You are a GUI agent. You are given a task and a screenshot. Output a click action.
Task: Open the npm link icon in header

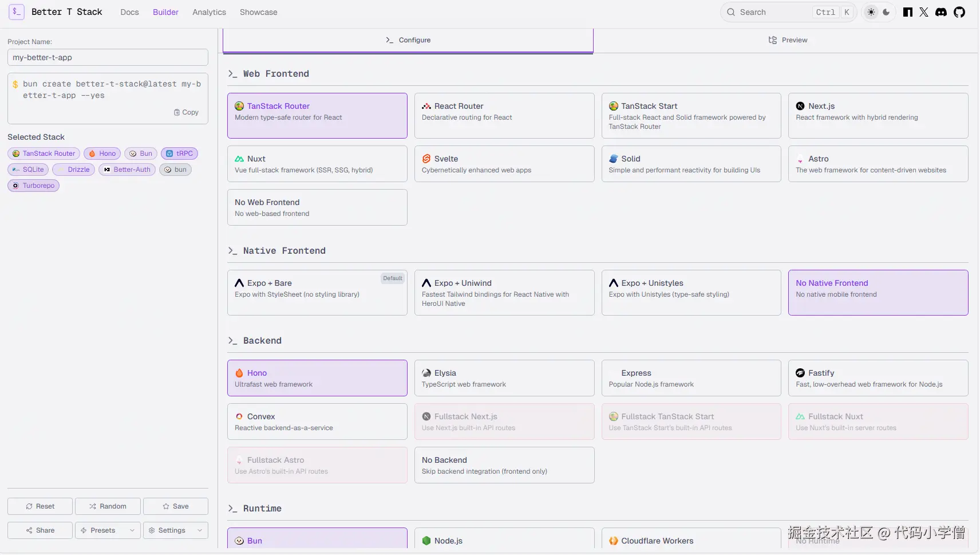[908, 12]
